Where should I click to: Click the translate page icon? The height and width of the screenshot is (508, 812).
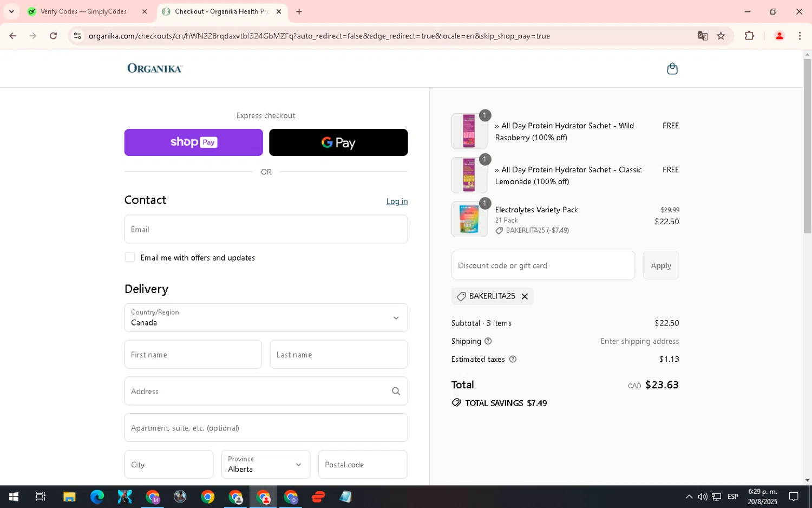(703, 36)
